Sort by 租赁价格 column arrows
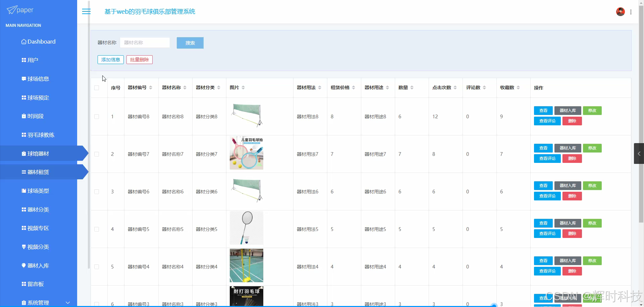The height and width of the screenshot is (307, 644). (x=354, y=87)
